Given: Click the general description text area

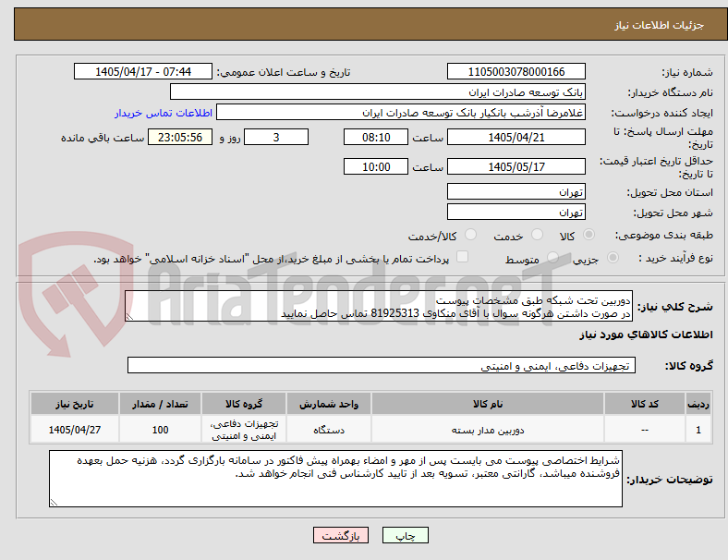Looking at the screenshot, I should point(379,307).
